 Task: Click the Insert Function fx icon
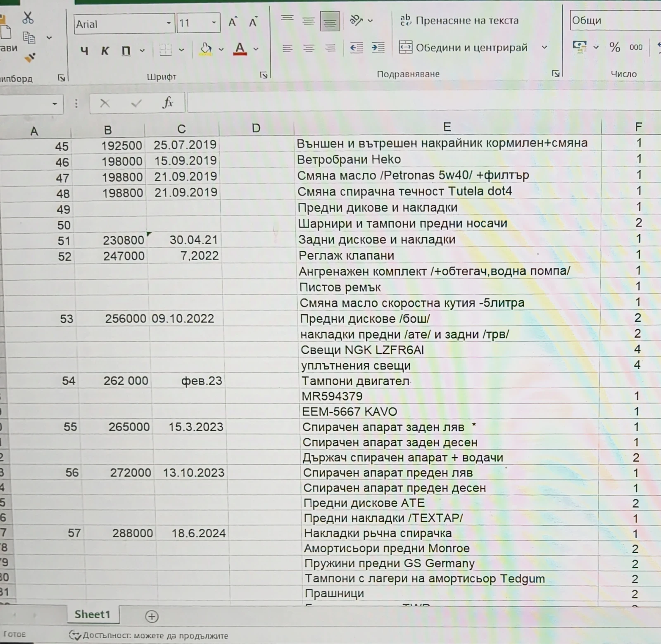pyautogui.click(x=167, y=103)
